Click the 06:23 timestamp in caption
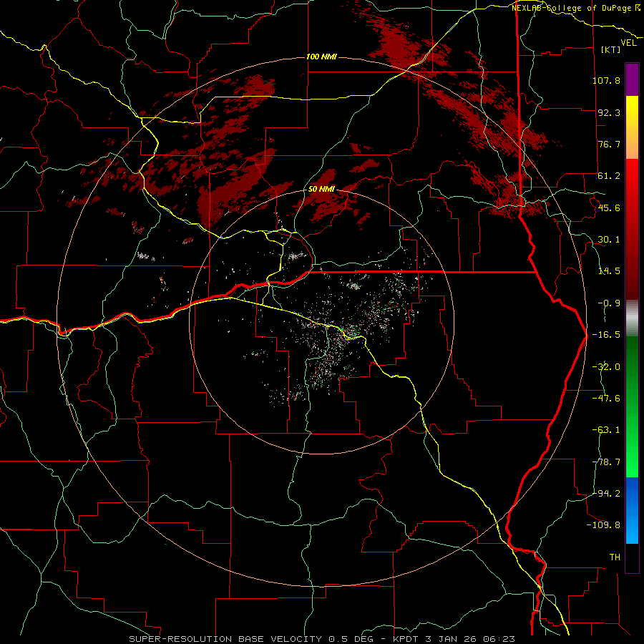644x644 pixels. click(x=498, y=639)
